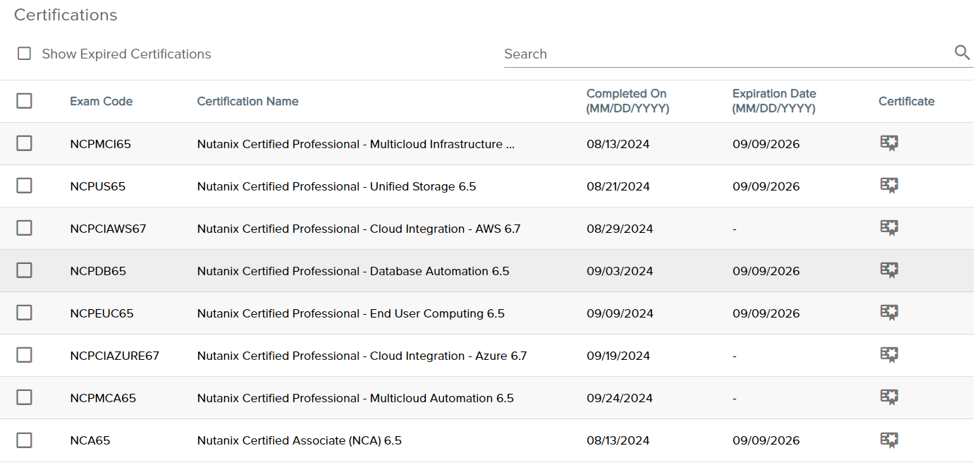The image size is (980, 470).
Task: Open certificate icon for NCPDB65 row
Action: tap(889, 270)
